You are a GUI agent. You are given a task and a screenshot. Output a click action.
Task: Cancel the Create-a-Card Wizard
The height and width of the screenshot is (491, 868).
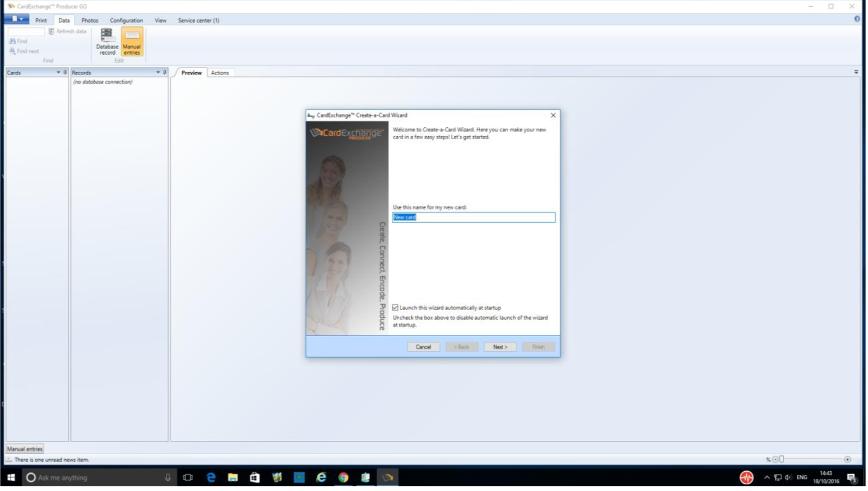[x=424, y=347]
